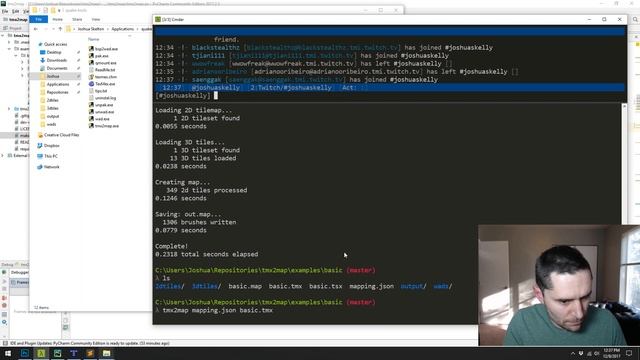Click the Name column header in Explorer
The image size is (640, 360).
pos(94,39)
